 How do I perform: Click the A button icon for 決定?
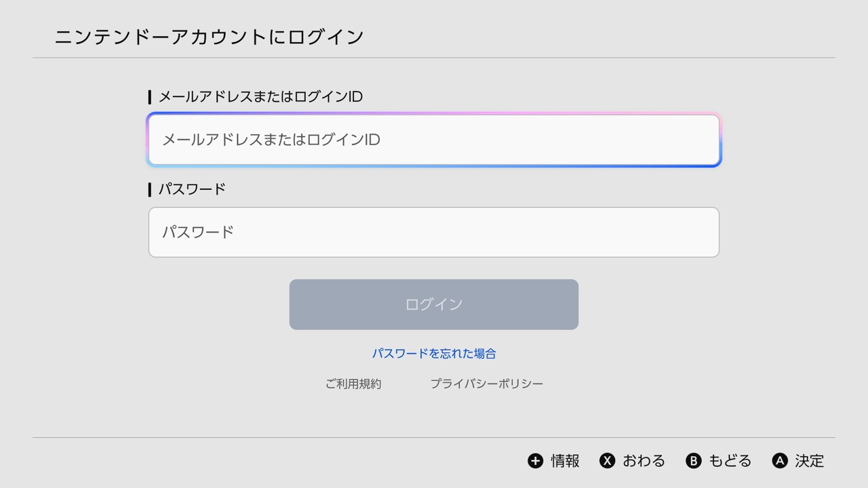coord(780,461)
